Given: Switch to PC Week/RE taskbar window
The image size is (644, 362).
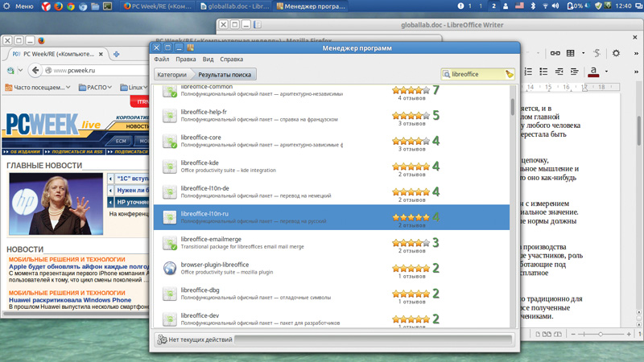Looking at the screenshot, I should [x=158, y=6].
